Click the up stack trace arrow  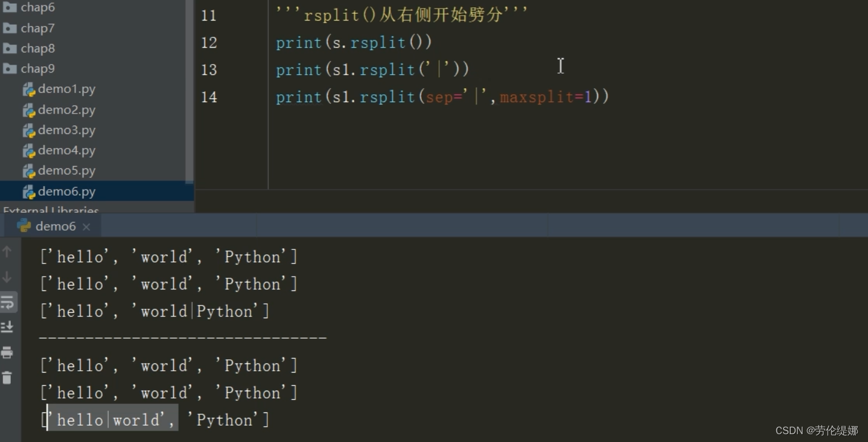7,251
